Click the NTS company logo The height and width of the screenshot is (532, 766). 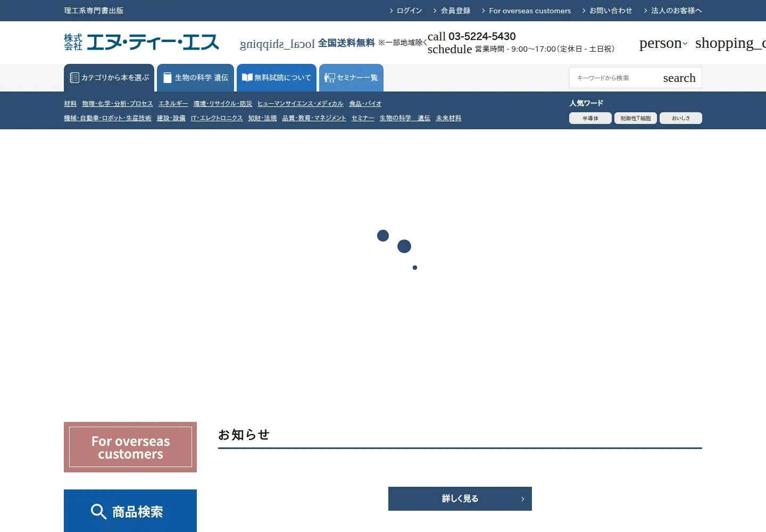[x=141, y=43]
